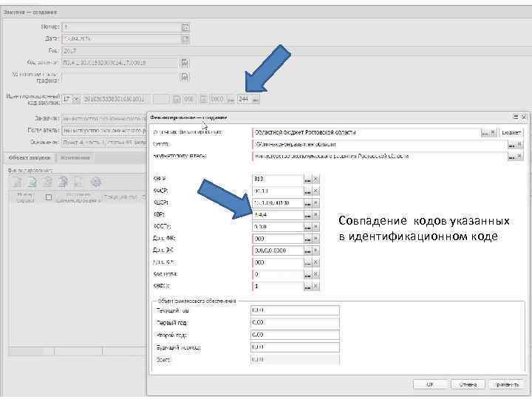Click into the Второй год amount field

(295, 335)
